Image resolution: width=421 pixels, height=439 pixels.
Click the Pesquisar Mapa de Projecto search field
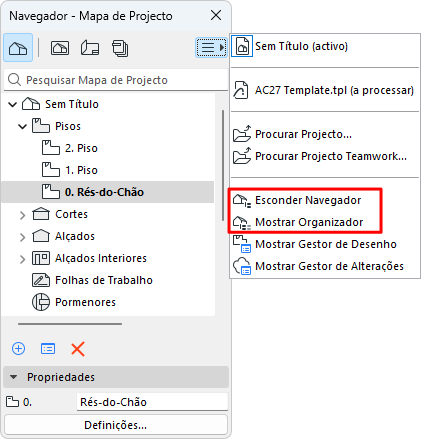tap(116, 80)
